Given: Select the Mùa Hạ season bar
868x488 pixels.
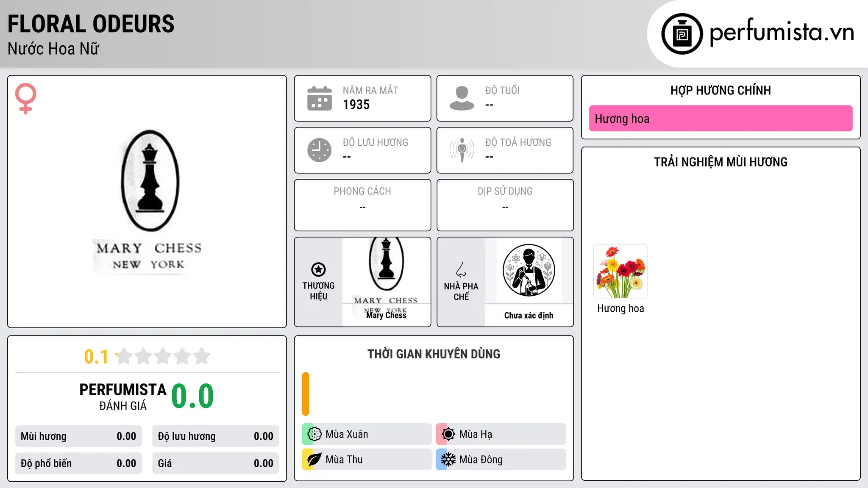Looking at the screenshot, I should (501, 434).
